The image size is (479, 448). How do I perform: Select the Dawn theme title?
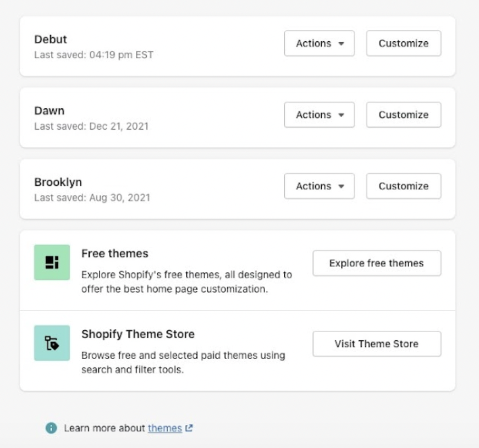coord(49,110)
